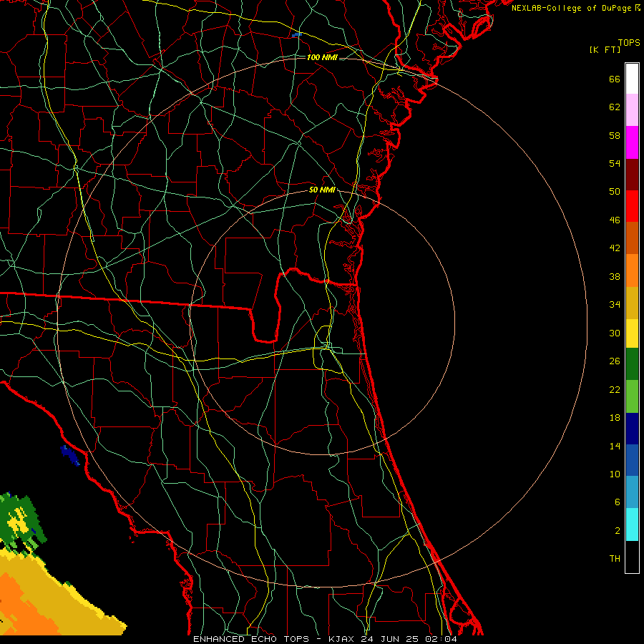
Task: Click the NEXLAB-College of DuPage label
Action: 572,8
